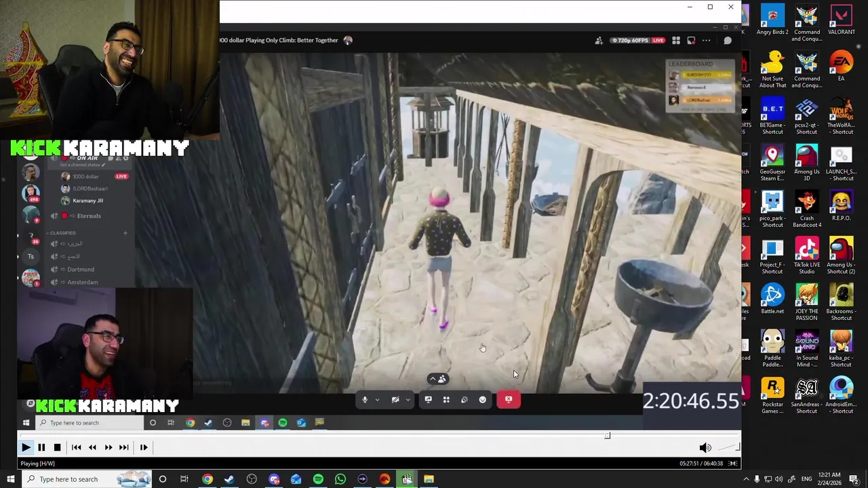The height and width of the screenshot is (488, 868).
Task: Launch the SanAndreas shortcut
Action: tap(806, 396)
